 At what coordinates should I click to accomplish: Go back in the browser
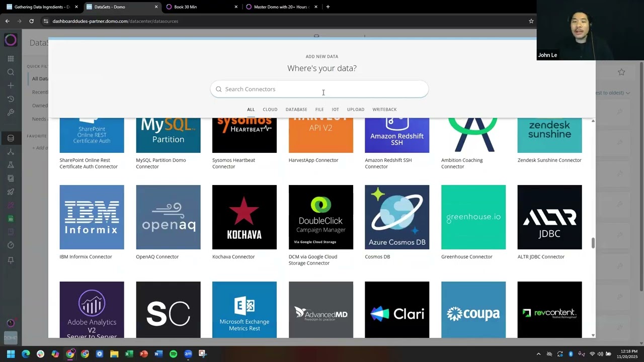[7, 21]
